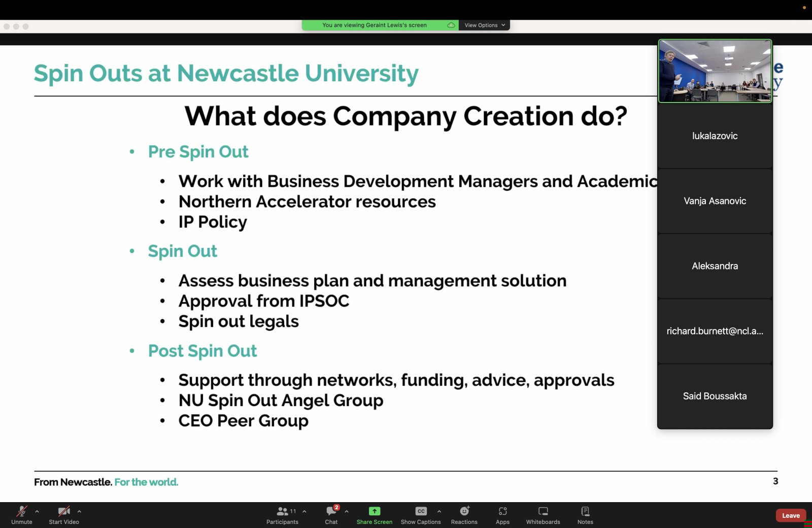Select the speaker video thumbnail
Image resolution: width=812 pixels, height=528 pixels.
pos(715,71)
